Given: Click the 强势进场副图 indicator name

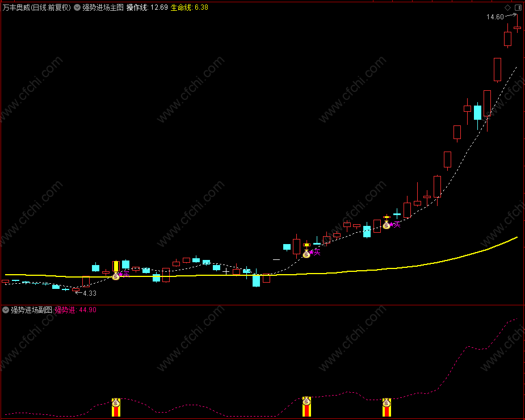Looking at the screenshot, I should point(31,310).
